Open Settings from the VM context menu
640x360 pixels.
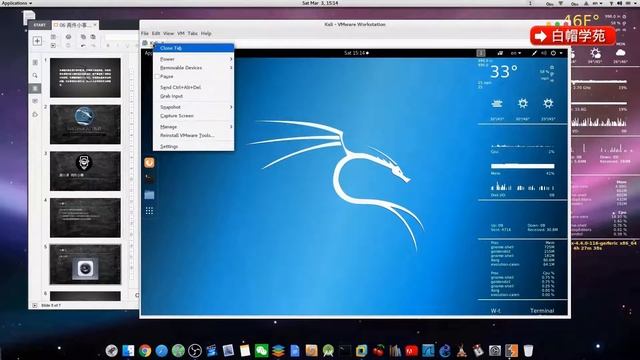pos(193,147)
